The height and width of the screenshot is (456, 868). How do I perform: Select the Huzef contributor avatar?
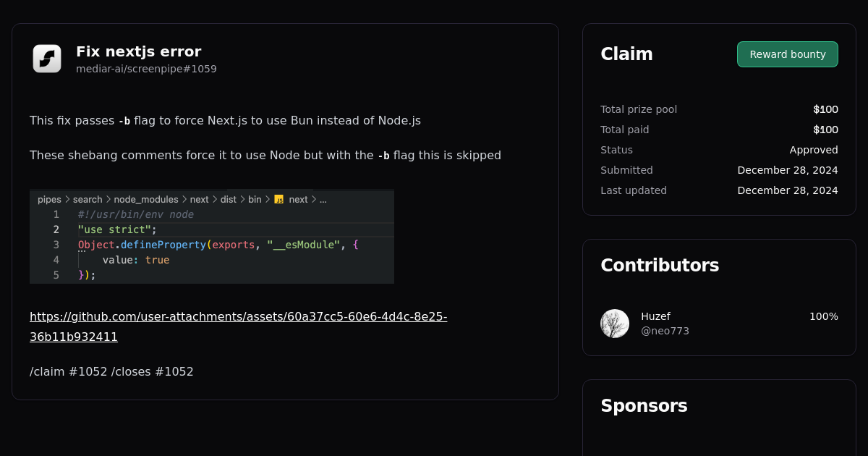615,323
